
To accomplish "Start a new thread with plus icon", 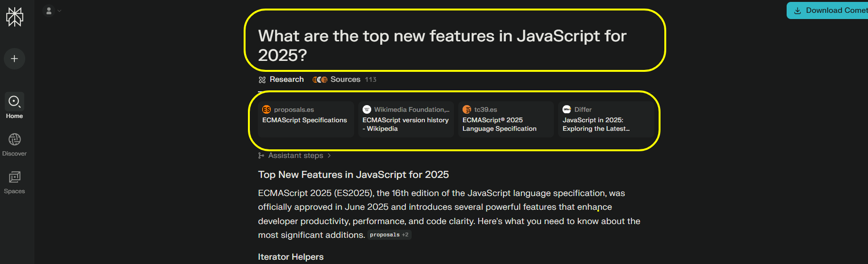I will coord(14,59).
